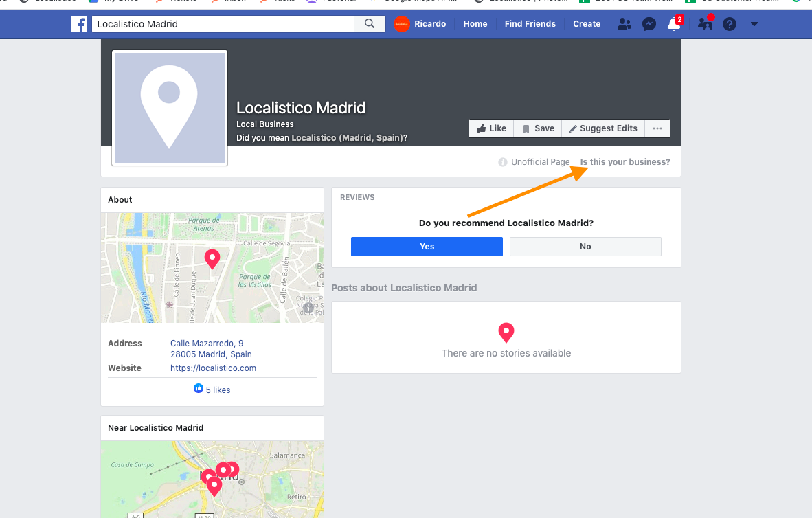
Task: Open the Create menu item
Action: pyautogui.click(x=586, y=24)
